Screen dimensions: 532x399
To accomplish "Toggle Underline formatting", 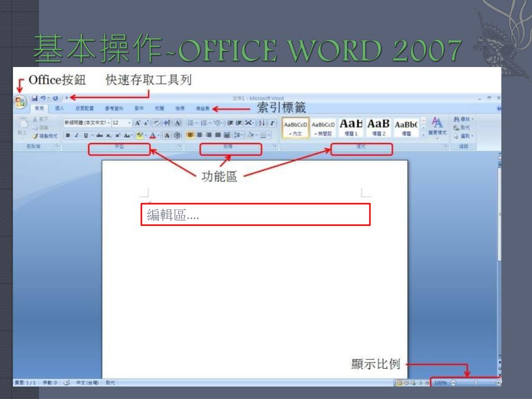I will point(86,136).
